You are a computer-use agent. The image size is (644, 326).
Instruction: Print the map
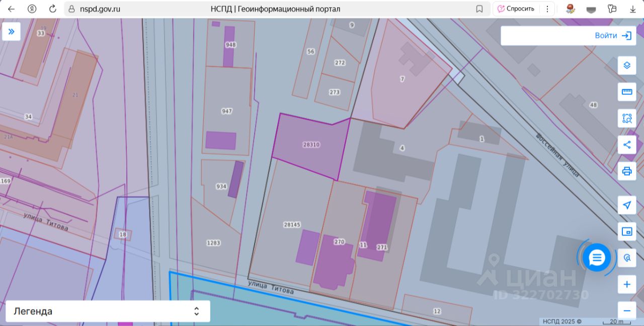click(x=627, y=171)
